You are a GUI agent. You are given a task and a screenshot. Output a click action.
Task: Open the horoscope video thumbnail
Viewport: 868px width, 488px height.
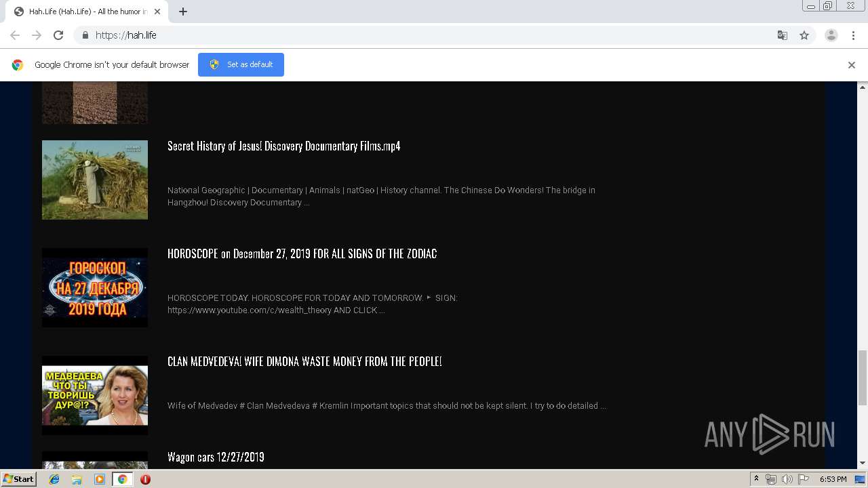tap(95, 287)
